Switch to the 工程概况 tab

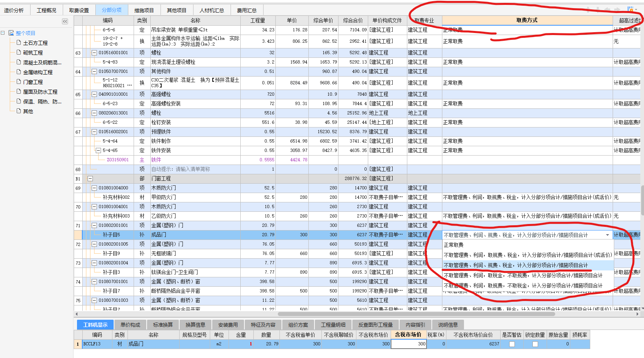46,10
